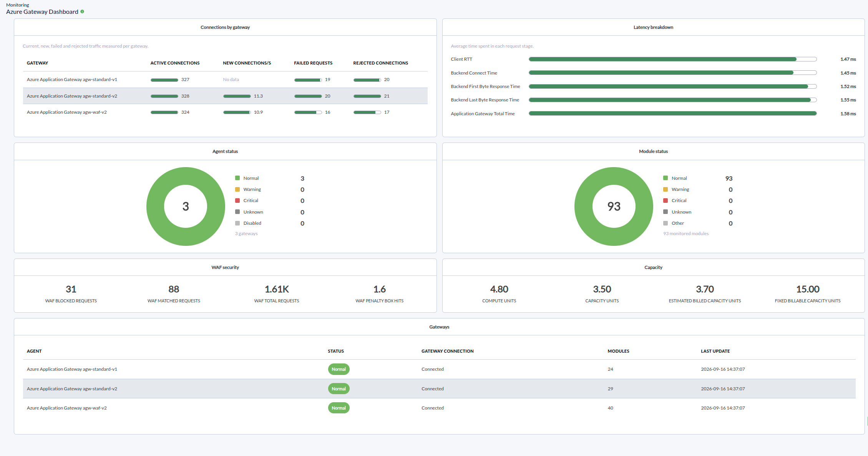
Task: Click the green info icon beside Azure Gateway Dashboard
Action: [x=82, y=12]
